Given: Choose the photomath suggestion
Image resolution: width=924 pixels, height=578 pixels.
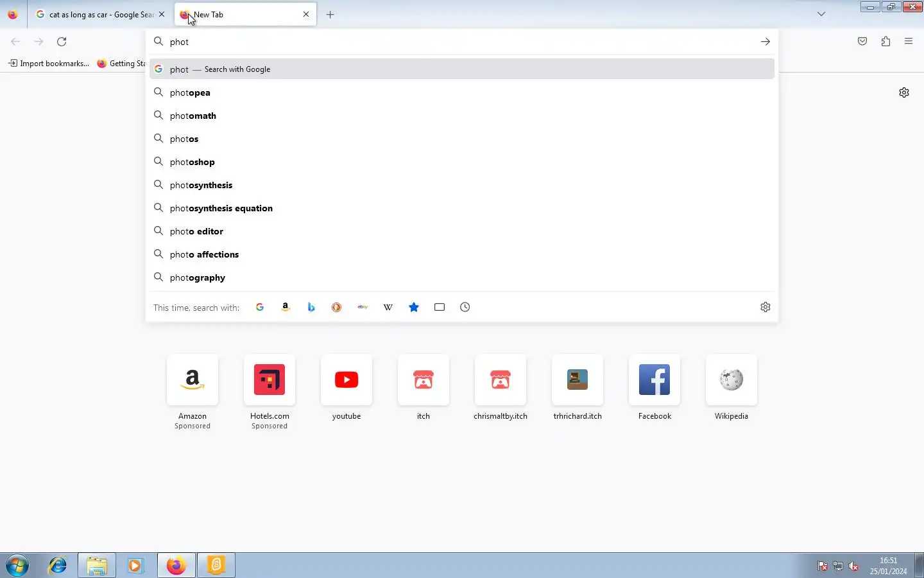Looking at the screenshot, I should (x=462, y=116).
